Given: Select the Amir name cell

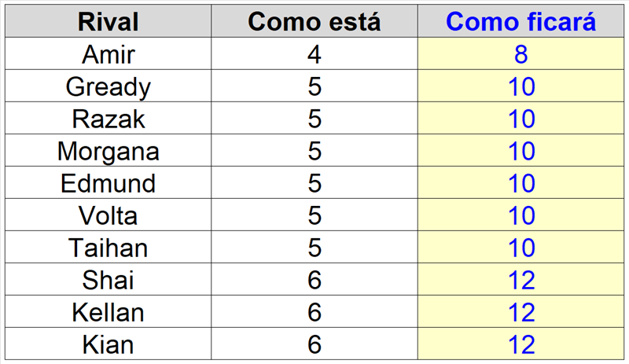Looking at the screenshot, I should pyautogui.click(x=108, y=54).
